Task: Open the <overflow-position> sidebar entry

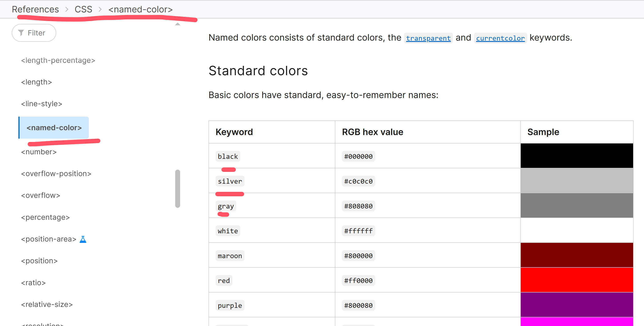Action: coord(56,173)
